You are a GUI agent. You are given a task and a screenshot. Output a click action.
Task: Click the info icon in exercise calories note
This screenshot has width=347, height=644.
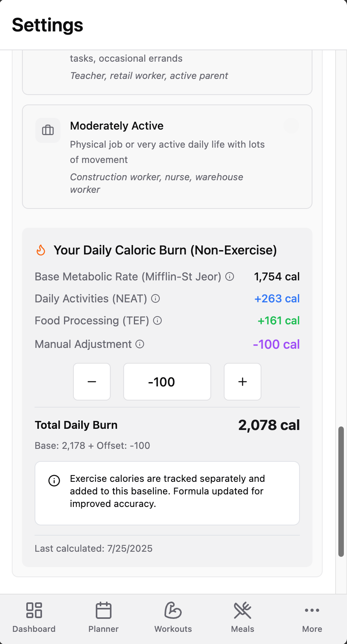pyautogui.click(x=54, y=481)
